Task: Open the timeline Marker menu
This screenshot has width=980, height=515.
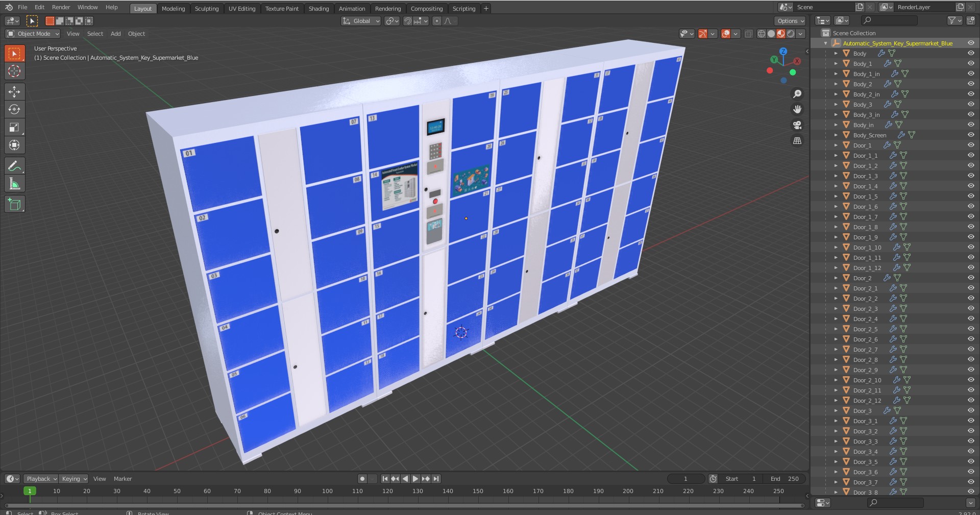Action: click(122, 479)
